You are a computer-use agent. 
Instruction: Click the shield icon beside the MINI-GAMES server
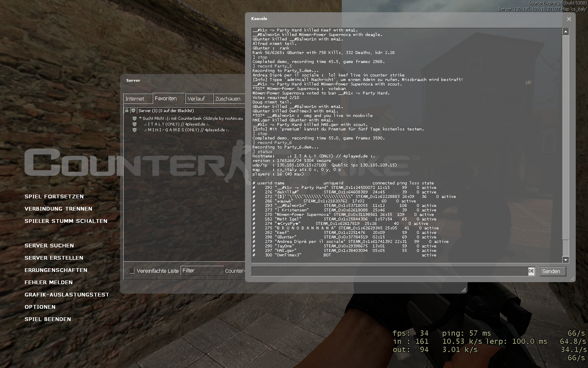coord(134,130)
